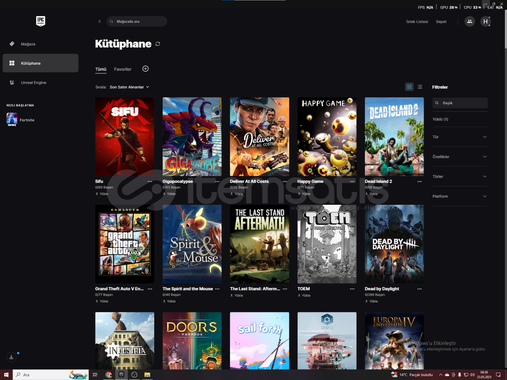Switch to list view layout
Screen dimensions: 507x380
(x=420, y=87)
